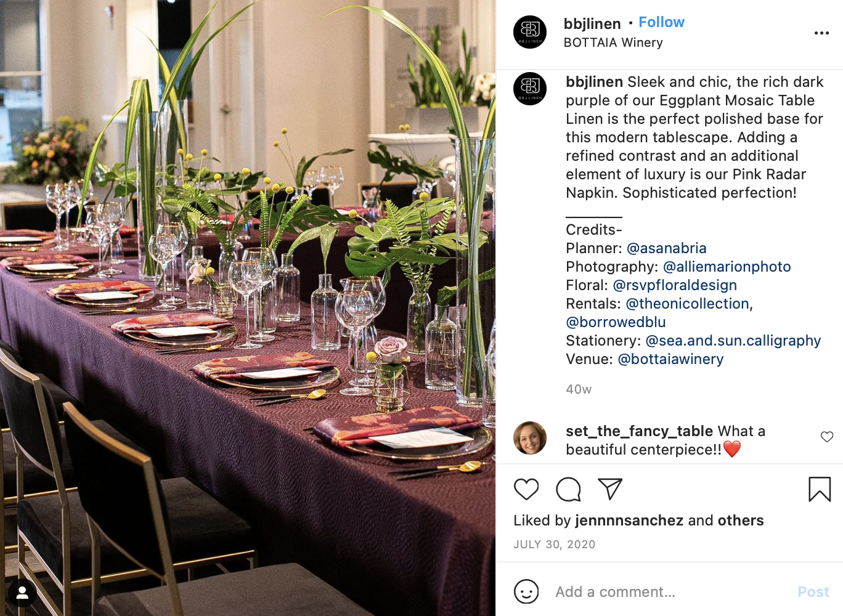Viewport: 843px width, 616px height.
Task: Click the bbjlinen avatar beside the caption
Action: 530,89
